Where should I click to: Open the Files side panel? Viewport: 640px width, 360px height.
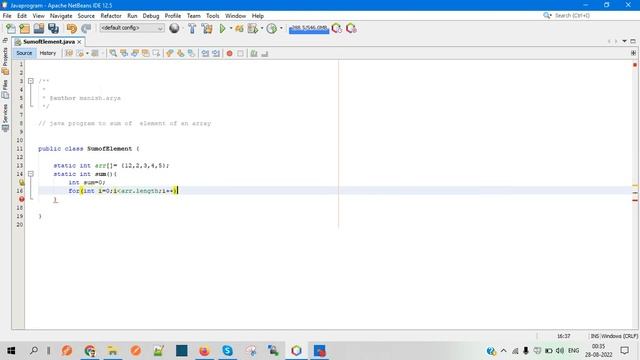click(x=5, y=89)
